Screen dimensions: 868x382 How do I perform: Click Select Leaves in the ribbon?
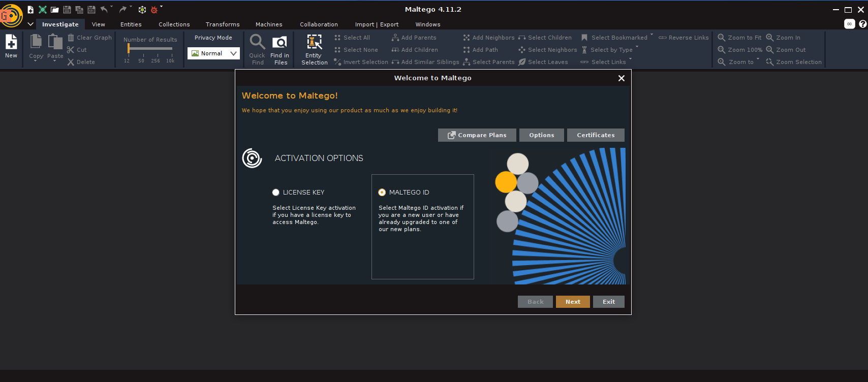point(543,62)
